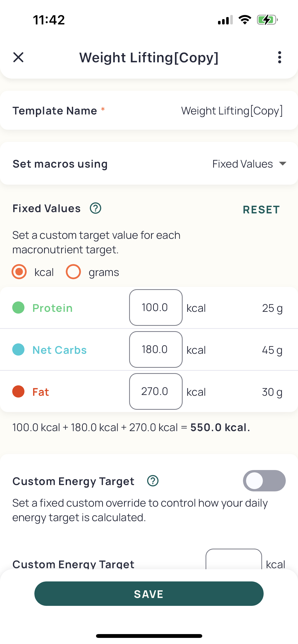The image size is (298, 644).
Task: Enable the Custom Energy Target switch
Action: [x=264, y=481]
